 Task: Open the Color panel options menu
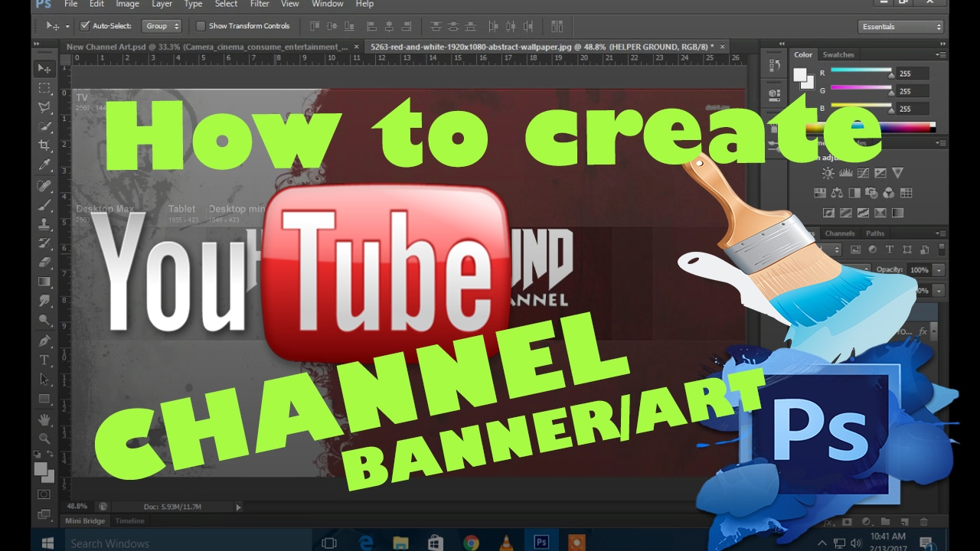[x=941, y=54]
